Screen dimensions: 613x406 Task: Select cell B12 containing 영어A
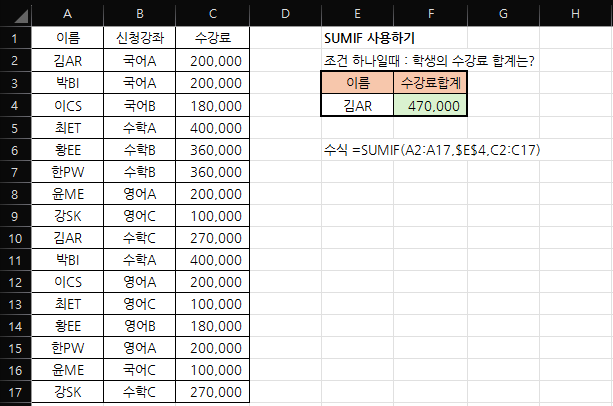(140, 282)
